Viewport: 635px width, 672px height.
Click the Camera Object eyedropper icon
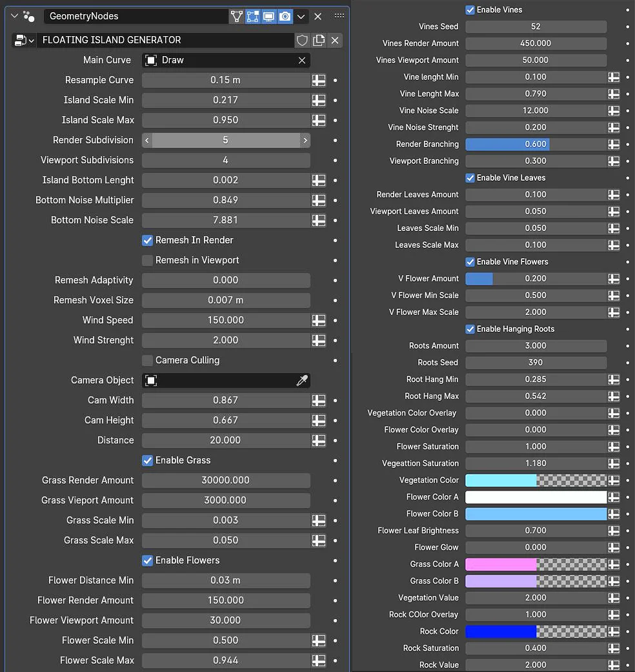pos(301,380)
